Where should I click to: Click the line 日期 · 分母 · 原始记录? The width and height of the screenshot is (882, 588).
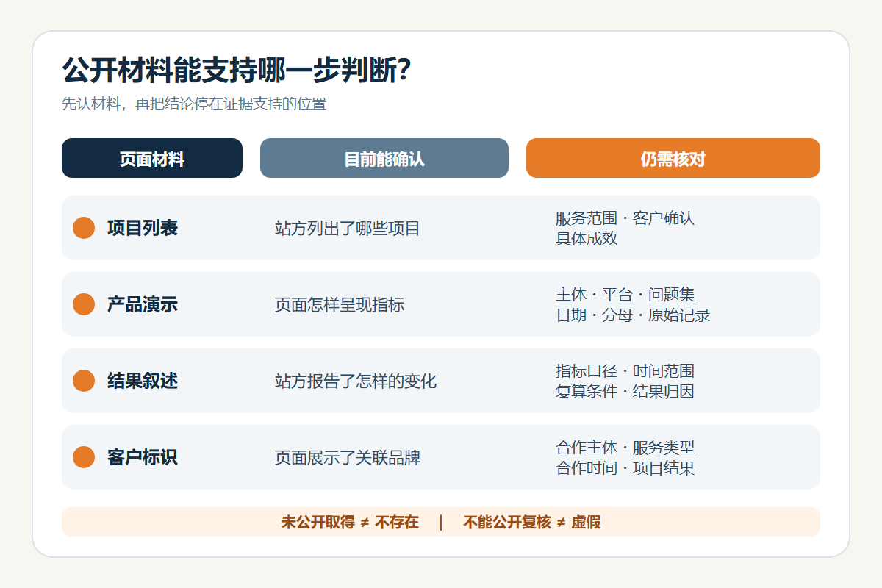point(633,315)
